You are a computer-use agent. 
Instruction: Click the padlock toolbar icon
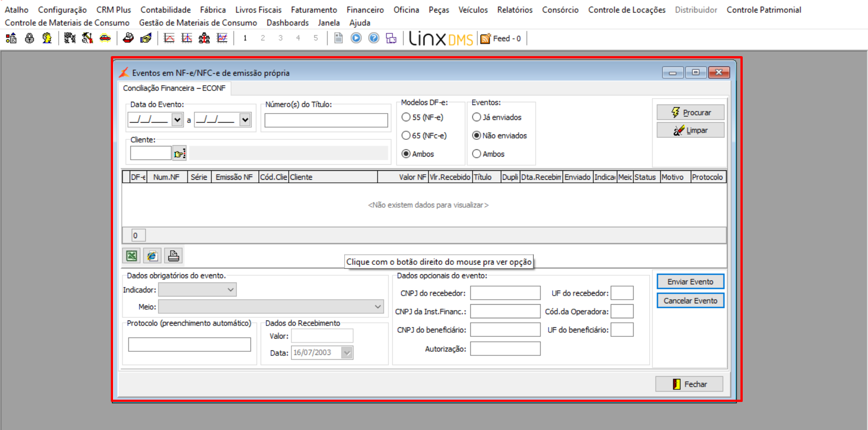29,38
